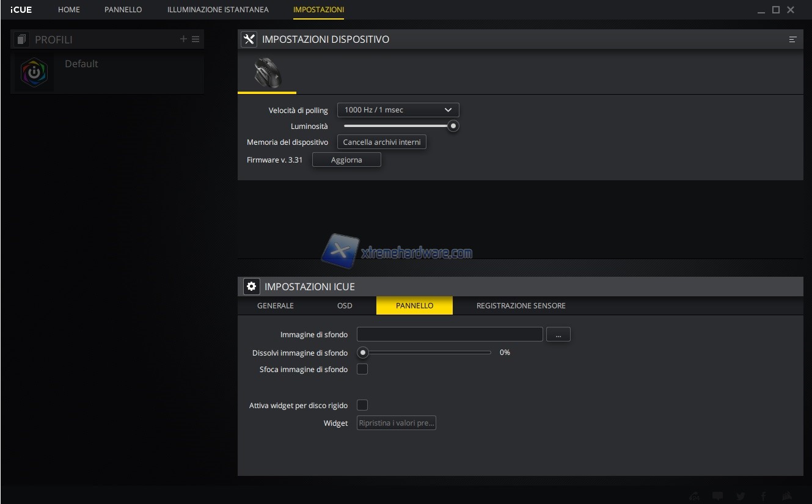The width and height of the screenshot is (812, 504).
Task: Open device settings panel menu icon
Action: pyautogui.click(x=792, y=39)
